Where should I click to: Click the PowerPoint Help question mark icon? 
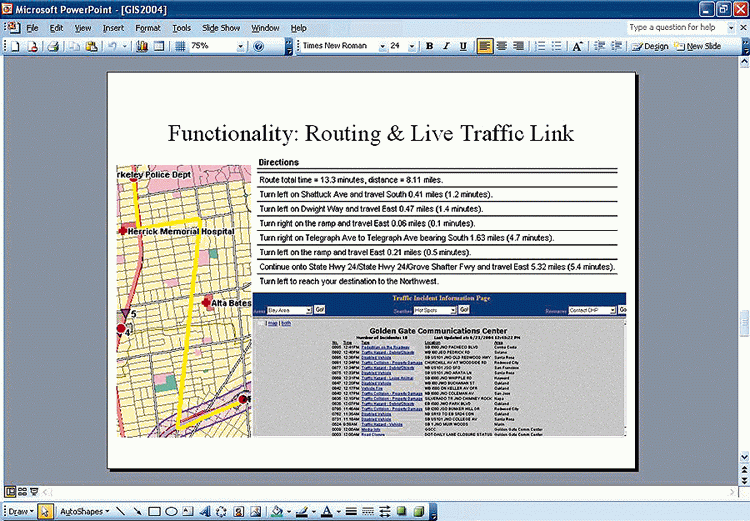pyautogui.click(x=259, y=46)
